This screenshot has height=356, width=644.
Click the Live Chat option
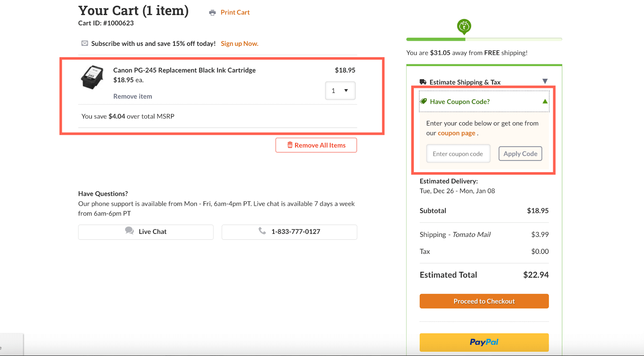point(146,231)
